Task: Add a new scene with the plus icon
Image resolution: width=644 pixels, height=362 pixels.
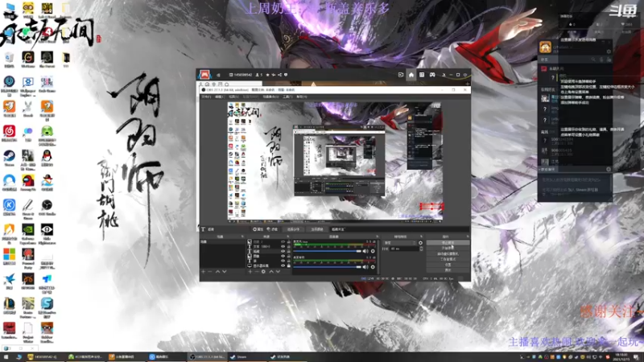Action: pos(203,271)
